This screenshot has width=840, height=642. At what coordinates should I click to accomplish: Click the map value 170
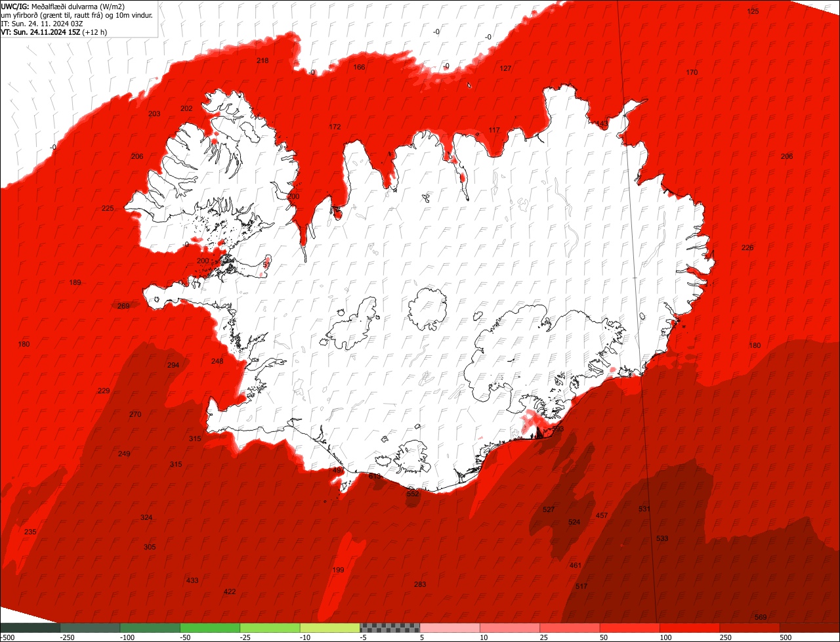point(692,72)
